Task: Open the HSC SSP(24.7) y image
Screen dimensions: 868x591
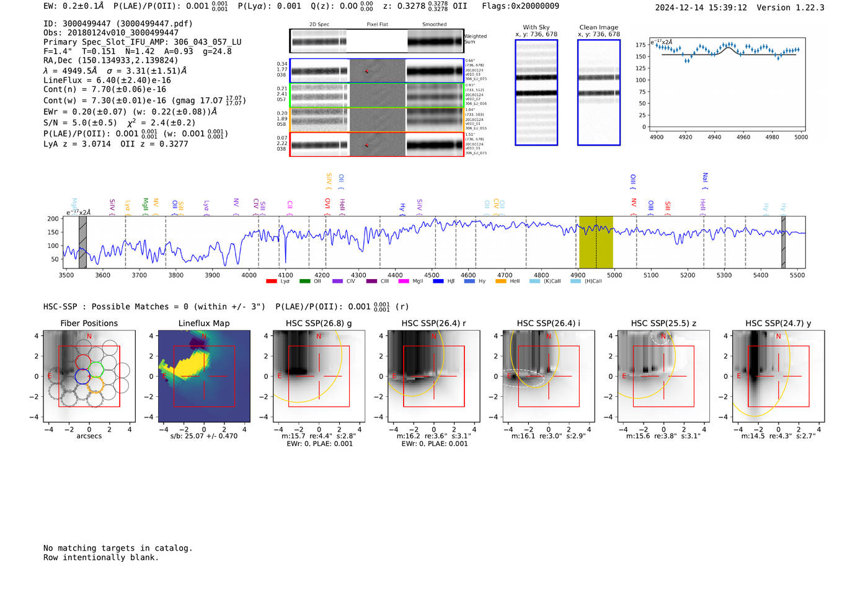Action: click(779, 376)
